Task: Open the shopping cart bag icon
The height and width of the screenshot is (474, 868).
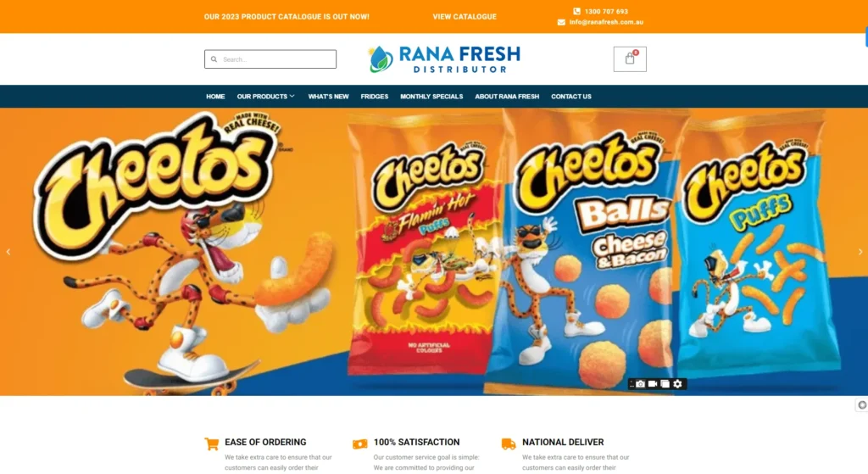Action: [630, 59]
